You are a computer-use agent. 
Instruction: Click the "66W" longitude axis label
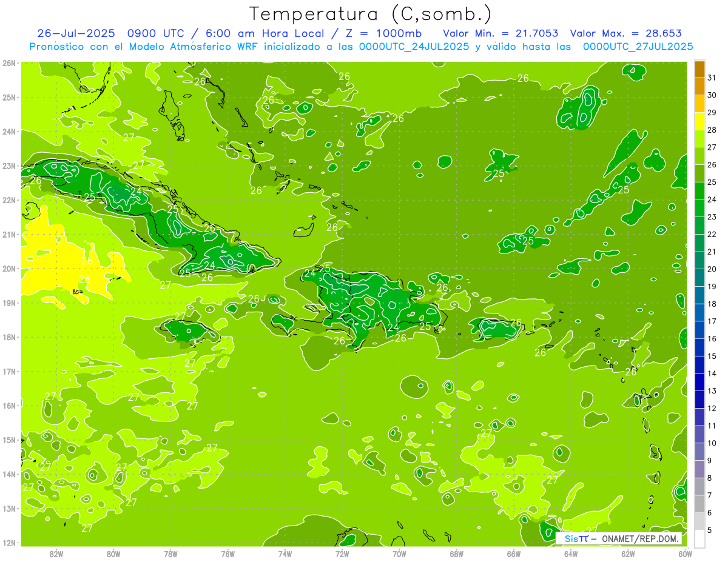click(514, 554)
